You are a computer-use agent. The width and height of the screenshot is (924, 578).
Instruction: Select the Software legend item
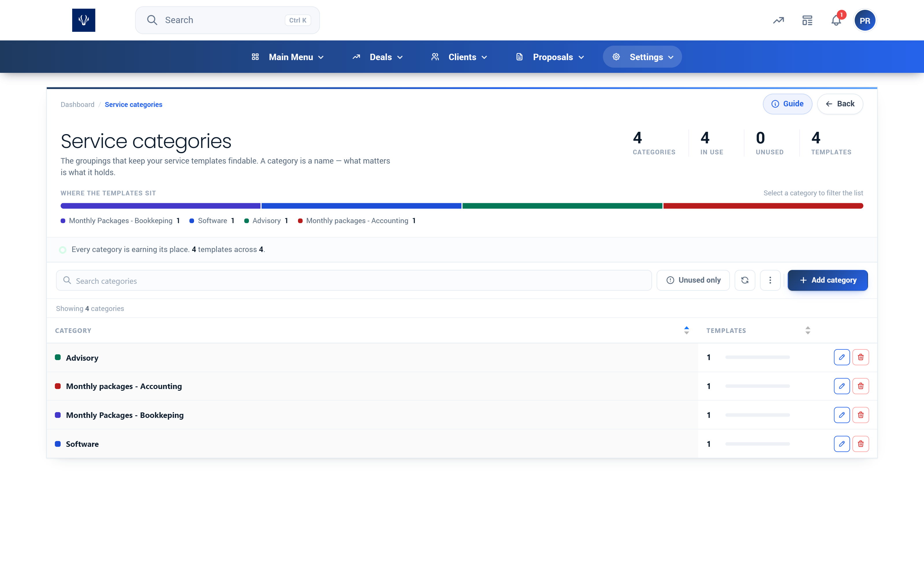212,221
